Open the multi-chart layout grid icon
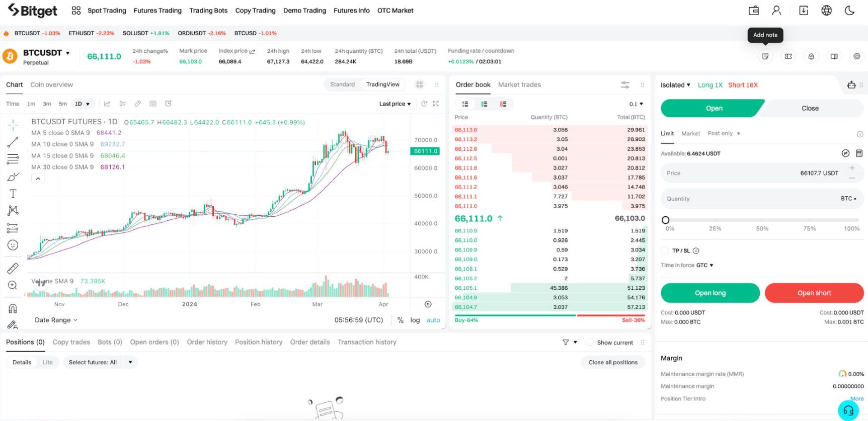Screen dimensions: 868x421 tap(420, 85)
